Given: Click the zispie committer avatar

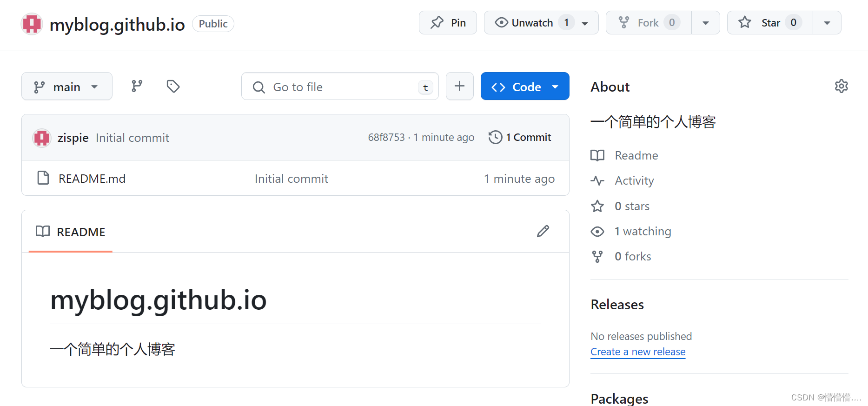Looking at the screenshot, I should tap(42, 138).
